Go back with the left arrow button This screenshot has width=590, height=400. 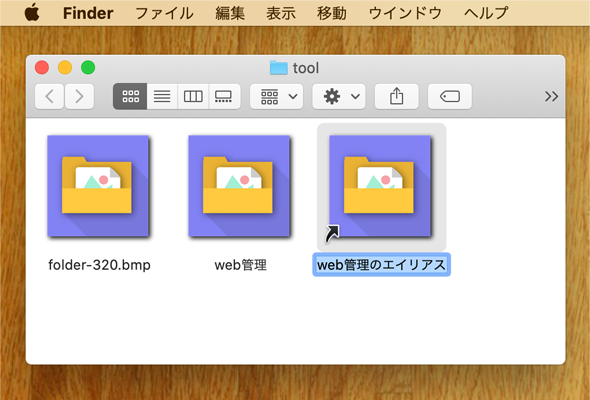click(49, 96)
